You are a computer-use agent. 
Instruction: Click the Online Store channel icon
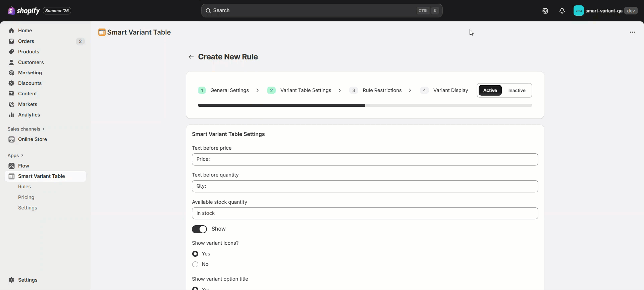pos(11,139)
